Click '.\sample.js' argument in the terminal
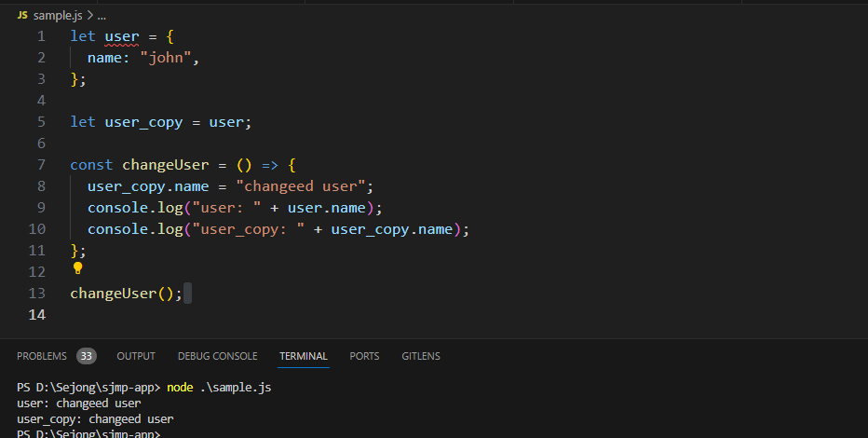Viewport: 868px width, 438px height. pos(236,387)
